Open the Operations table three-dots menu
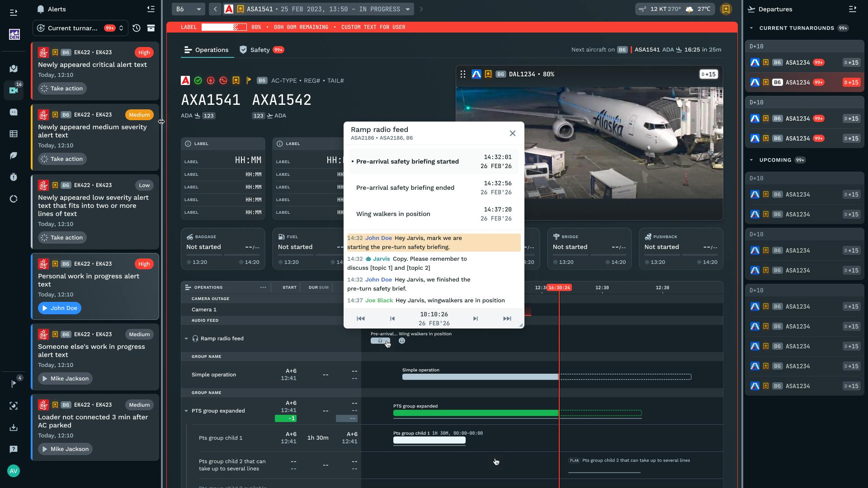This screenshot has width=868, height=488. point(263,287)
